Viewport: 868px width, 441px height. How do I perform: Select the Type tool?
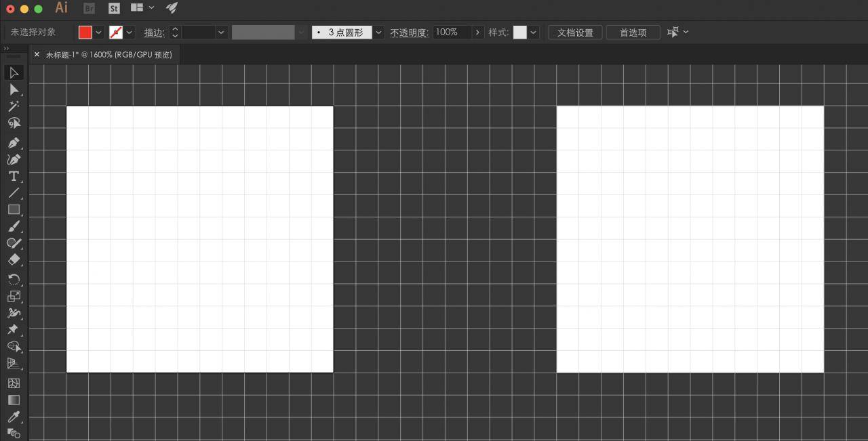(x=14, y=176)
